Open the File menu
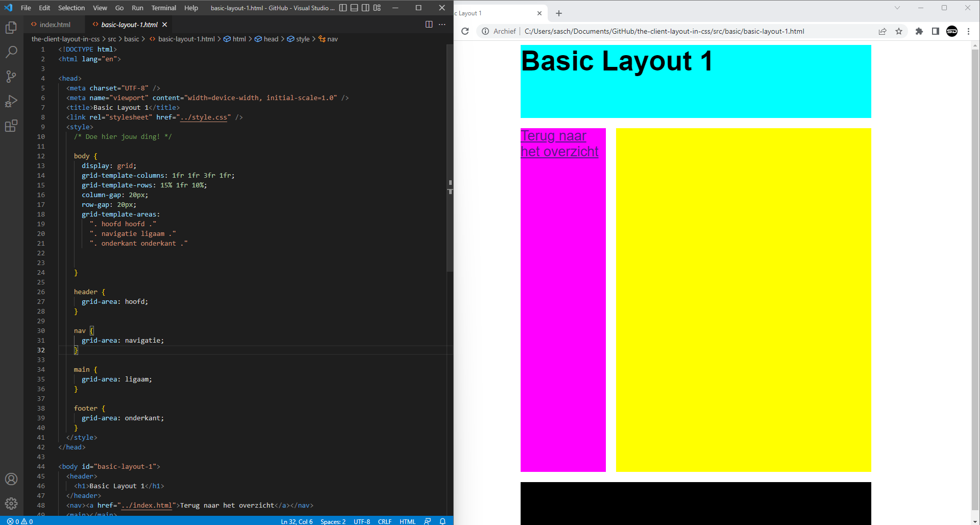Image resolution: width=980 pixels, height=525 pixels. [26, 8]
